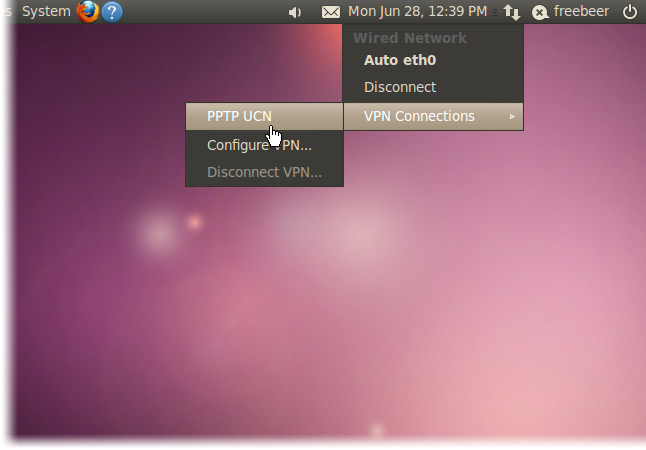Open the Help icon in the panel
Viewport: 646px width, 450px height.
click(x=112, y=12)
